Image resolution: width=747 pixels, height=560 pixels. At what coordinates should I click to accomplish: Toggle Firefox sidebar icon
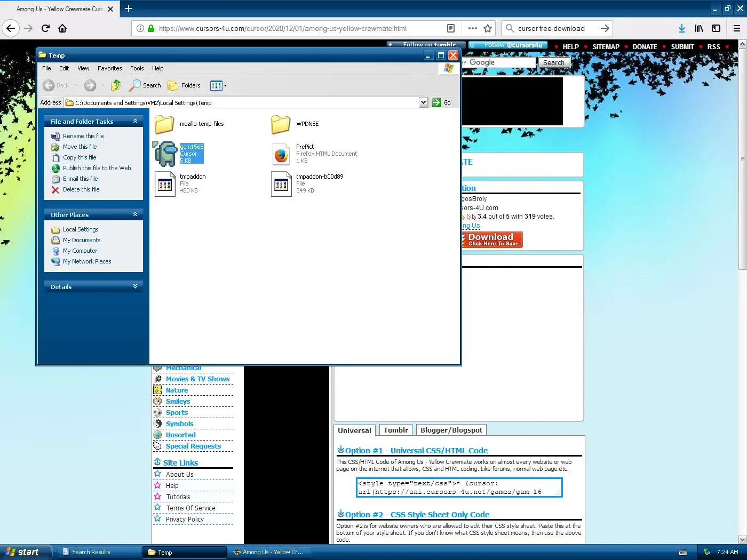(716, 28)
